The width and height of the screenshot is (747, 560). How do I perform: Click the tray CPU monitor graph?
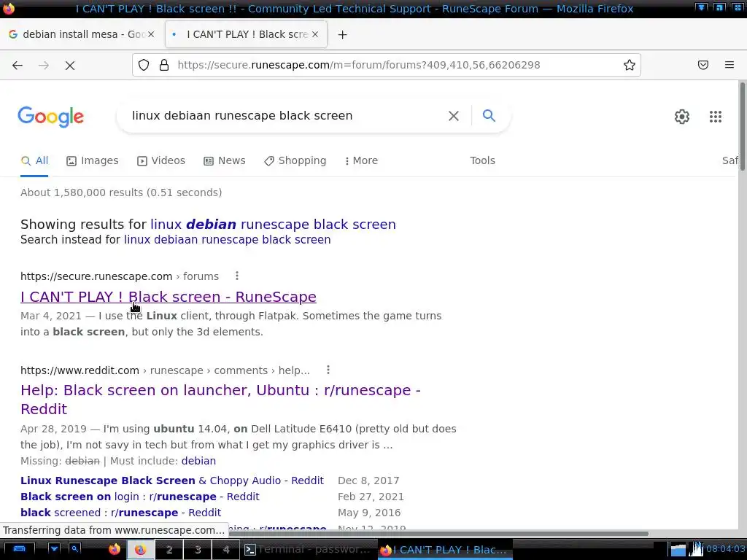point(696,549)
